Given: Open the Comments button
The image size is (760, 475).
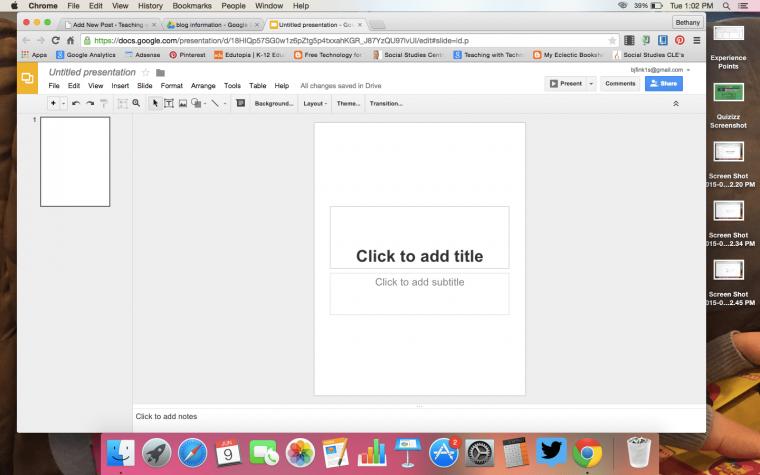Looking at the screenshot, I should click(620, 84).
